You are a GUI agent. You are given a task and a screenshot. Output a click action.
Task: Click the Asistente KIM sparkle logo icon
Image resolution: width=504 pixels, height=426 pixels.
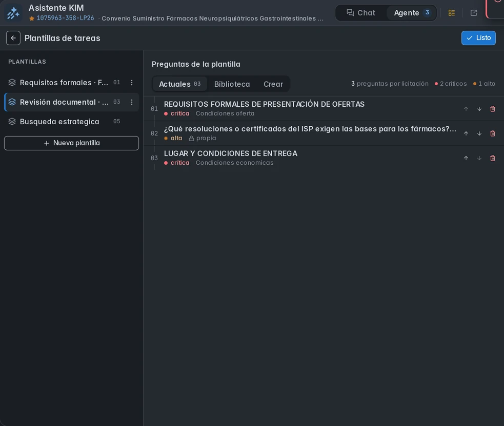[13, 13]
